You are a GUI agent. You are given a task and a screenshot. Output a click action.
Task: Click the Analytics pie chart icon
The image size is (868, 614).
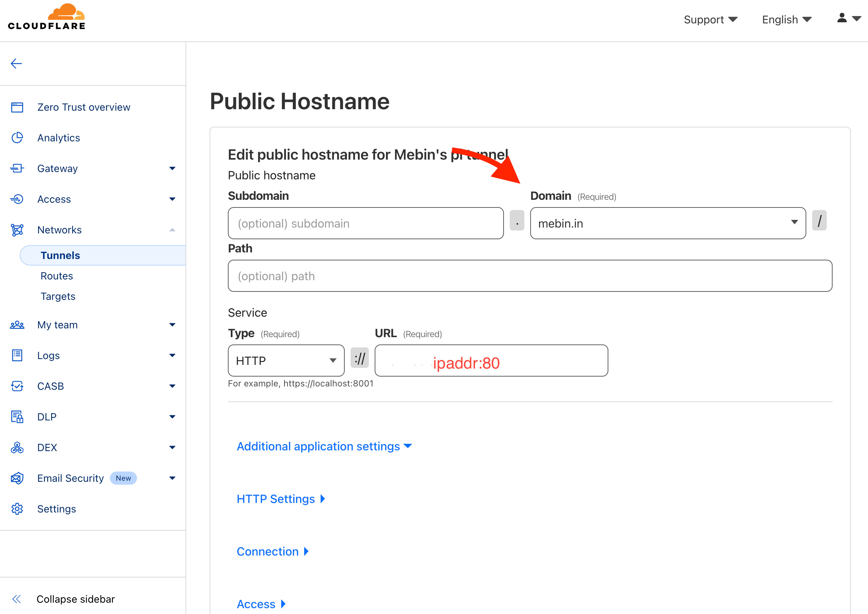(17, 138)
